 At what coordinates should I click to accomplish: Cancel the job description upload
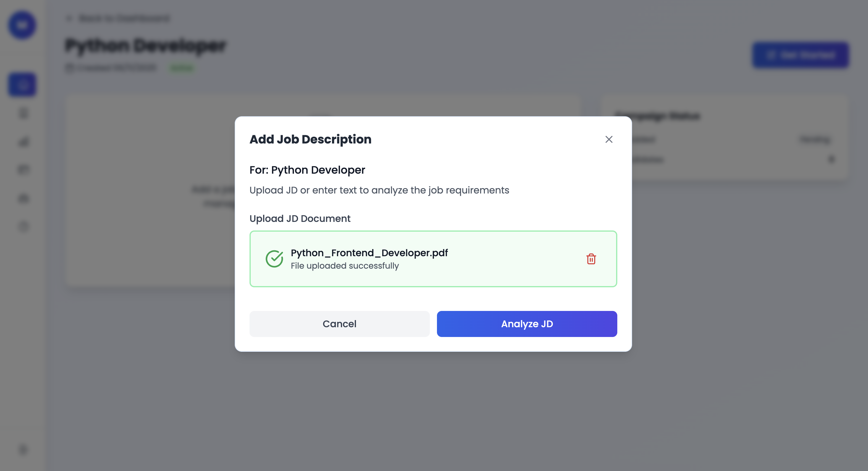[339, 324]
